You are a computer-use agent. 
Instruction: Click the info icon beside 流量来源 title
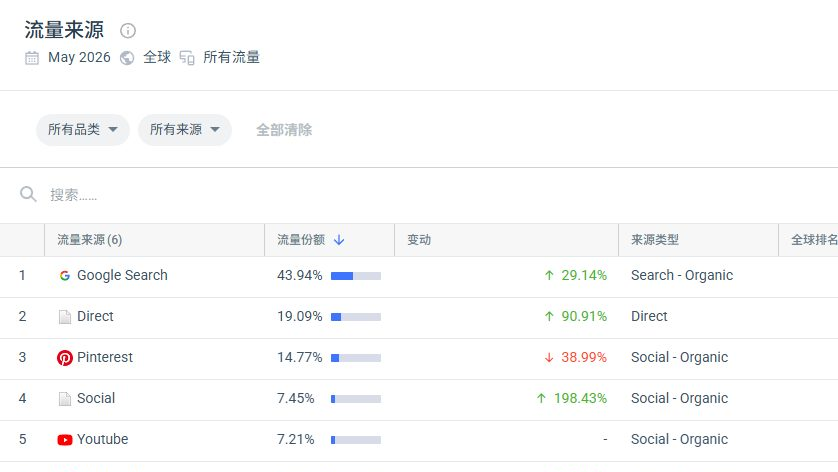(x=128, y=30)
